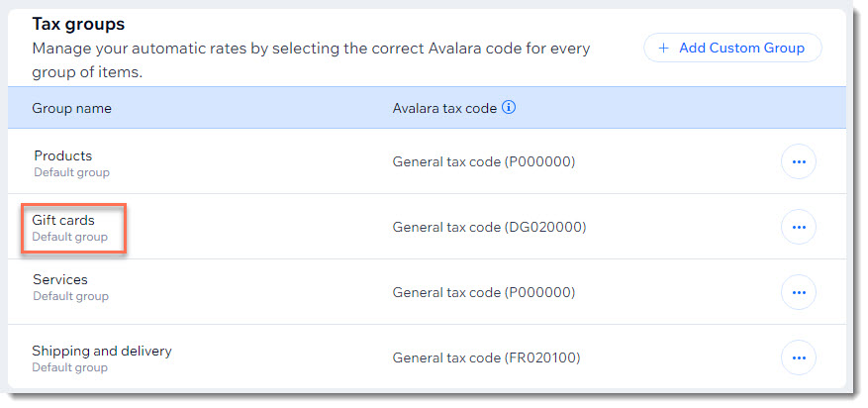
Task: Click Shipping tax code FR020100
Action: 486,358
